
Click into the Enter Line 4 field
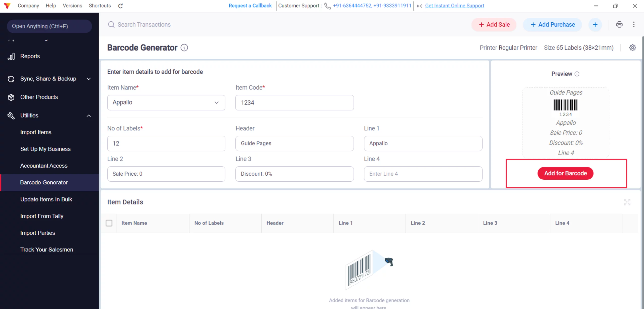click(x=423, y=174)
